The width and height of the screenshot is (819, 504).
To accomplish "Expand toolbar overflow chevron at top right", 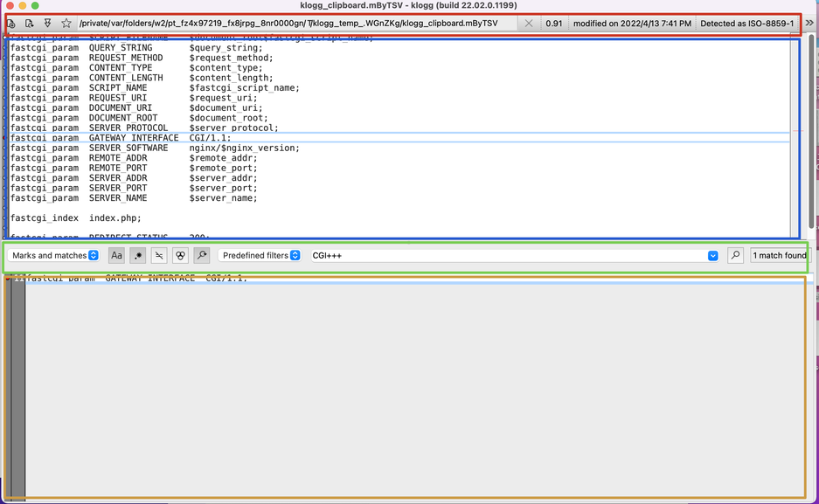I will [809, 24].
